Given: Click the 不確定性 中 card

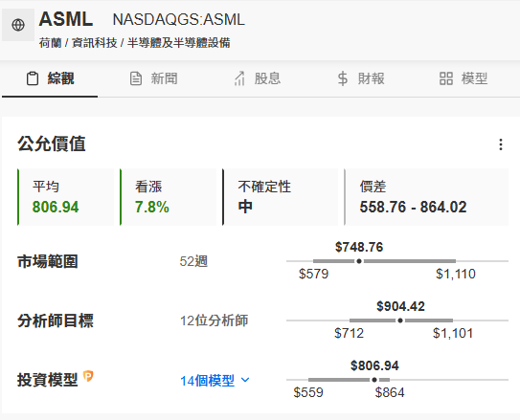Looking at the screenshot, I should [280, 197].
